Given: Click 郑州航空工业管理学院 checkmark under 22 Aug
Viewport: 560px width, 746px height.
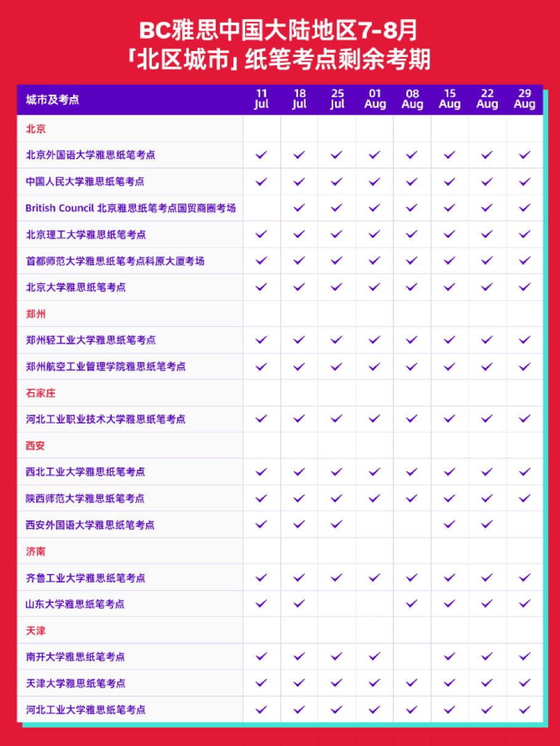Looking at the screenshot, I should [487, 367].
